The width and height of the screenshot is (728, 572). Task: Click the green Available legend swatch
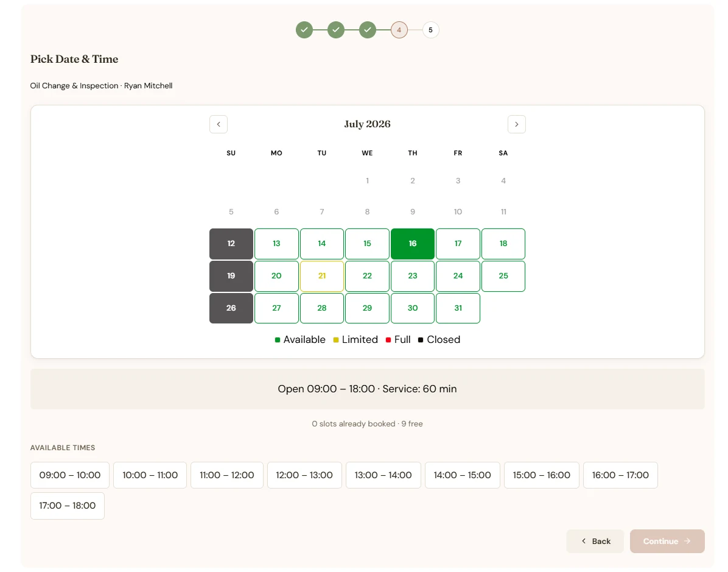pyautogui.click(x=277, y=340)
